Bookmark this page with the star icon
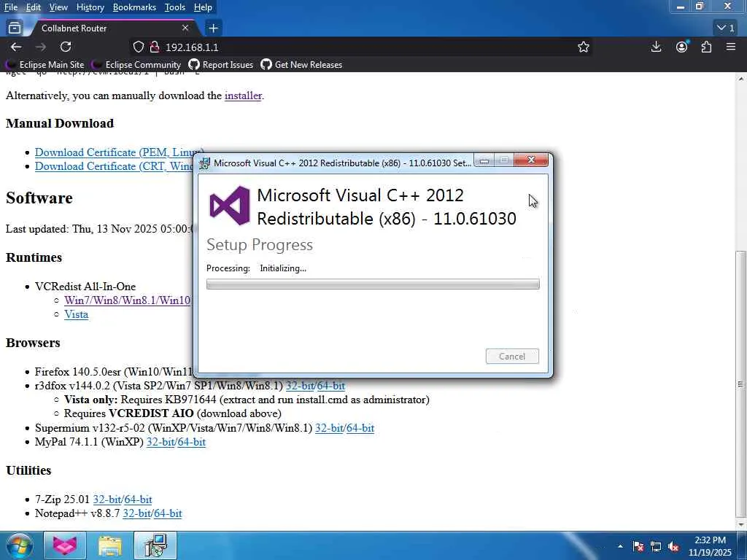 tap(583, 47)
